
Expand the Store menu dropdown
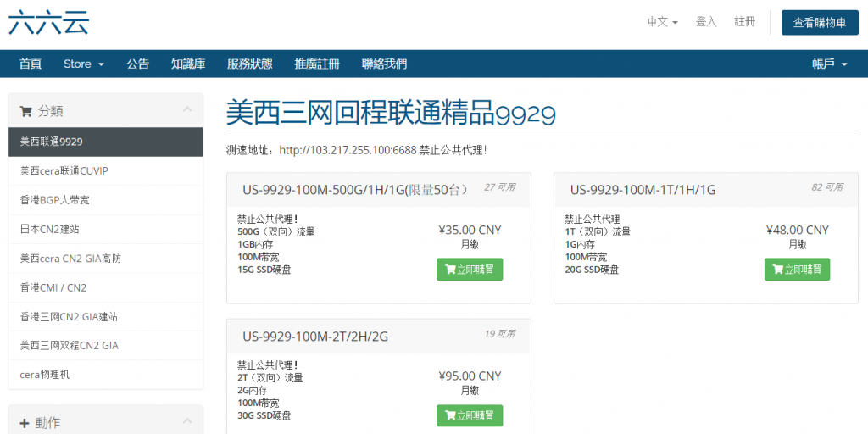84,64
